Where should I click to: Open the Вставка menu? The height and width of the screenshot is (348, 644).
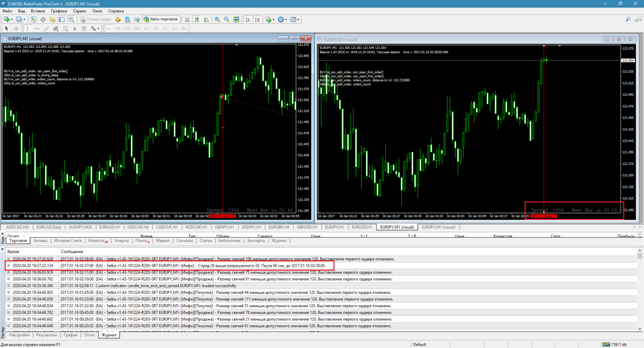point(37,10)
